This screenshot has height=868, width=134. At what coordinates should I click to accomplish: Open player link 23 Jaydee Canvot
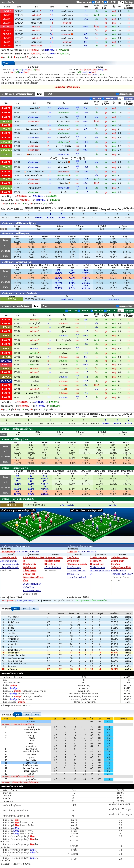54,557
